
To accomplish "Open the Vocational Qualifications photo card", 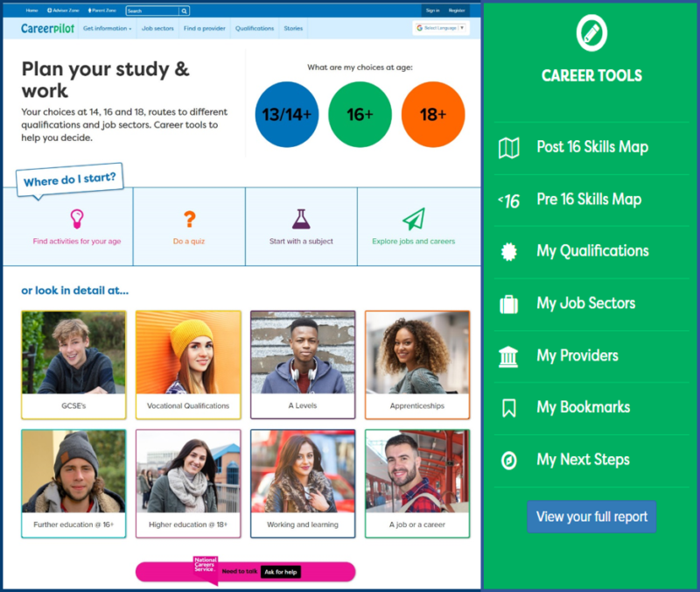I will pos(188,365).
